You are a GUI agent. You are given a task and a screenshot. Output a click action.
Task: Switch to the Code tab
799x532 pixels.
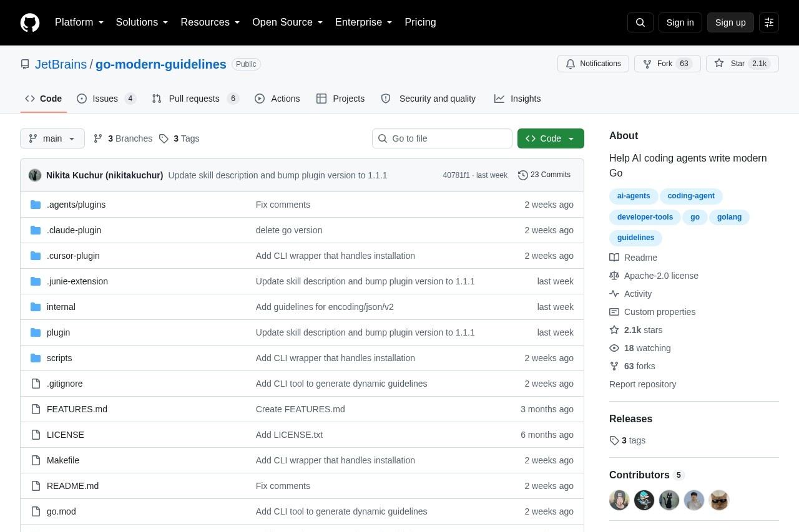tap(44, 99)
